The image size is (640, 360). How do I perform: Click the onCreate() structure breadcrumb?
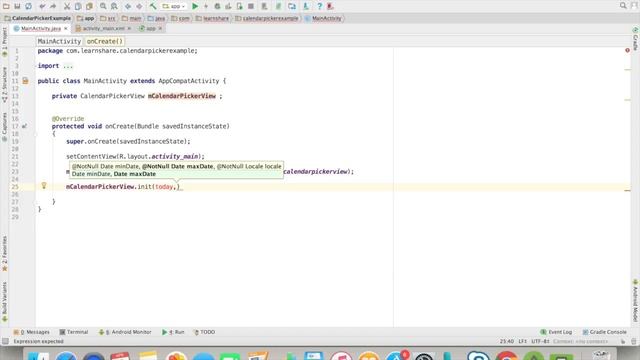pos(104,41)
